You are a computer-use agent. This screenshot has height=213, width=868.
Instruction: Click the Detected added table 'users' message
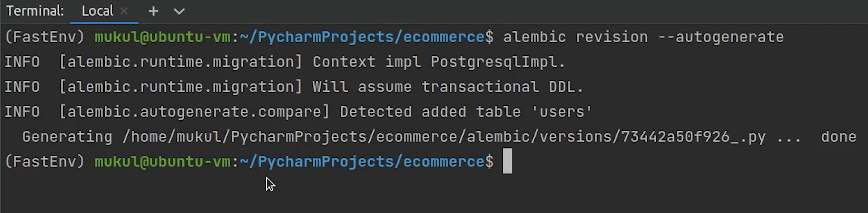466,112
